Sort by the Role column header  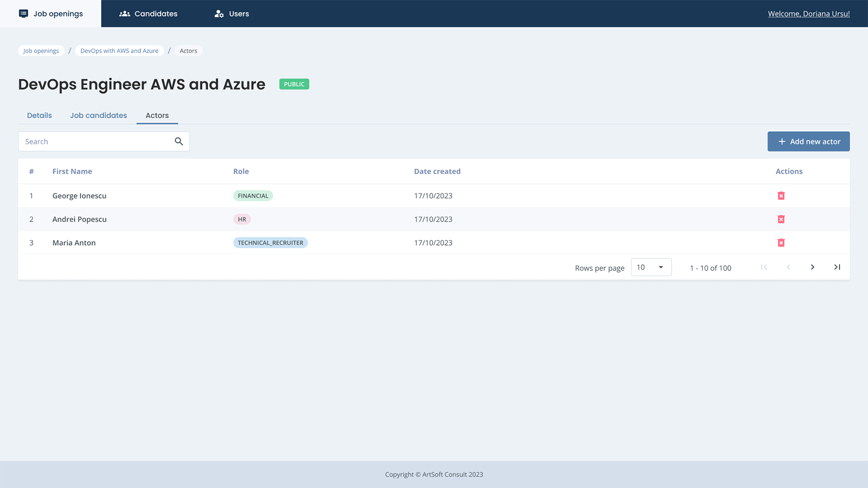coord(241,171)
